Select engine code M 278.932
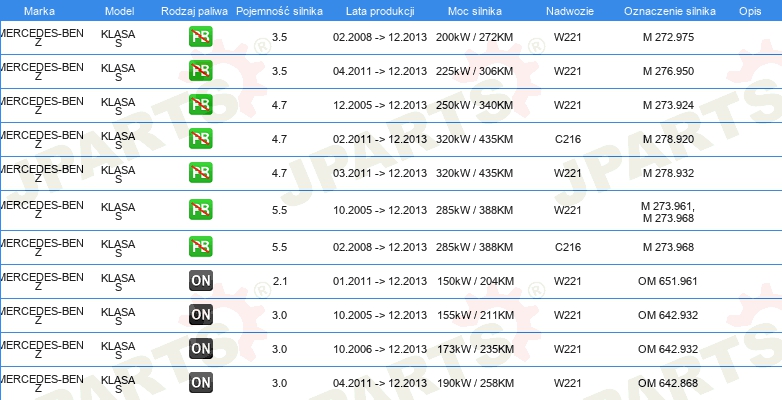Image resolution: width=782 pixels, height=400 pixels. coord(668,173)
